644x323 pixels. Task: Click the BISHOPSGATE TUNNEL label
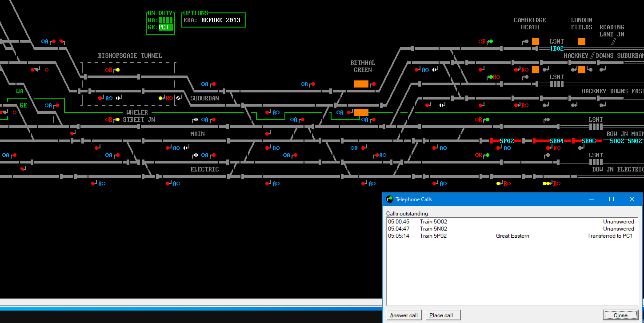point(130,56)
